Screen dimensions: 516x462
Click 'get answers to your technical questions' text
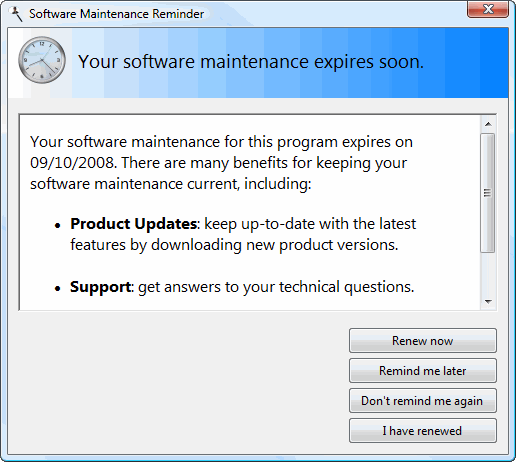click(276, 287)
